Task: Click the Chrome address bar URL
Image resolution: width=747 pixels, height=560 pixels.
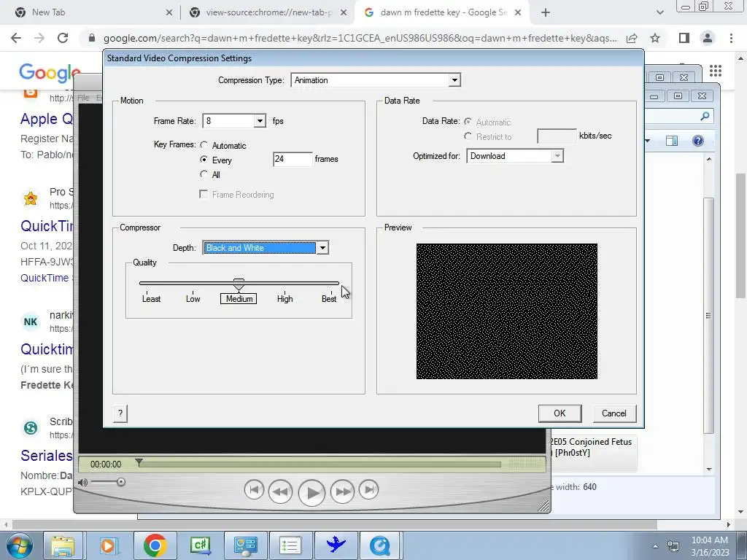Action: pos(360,38)
